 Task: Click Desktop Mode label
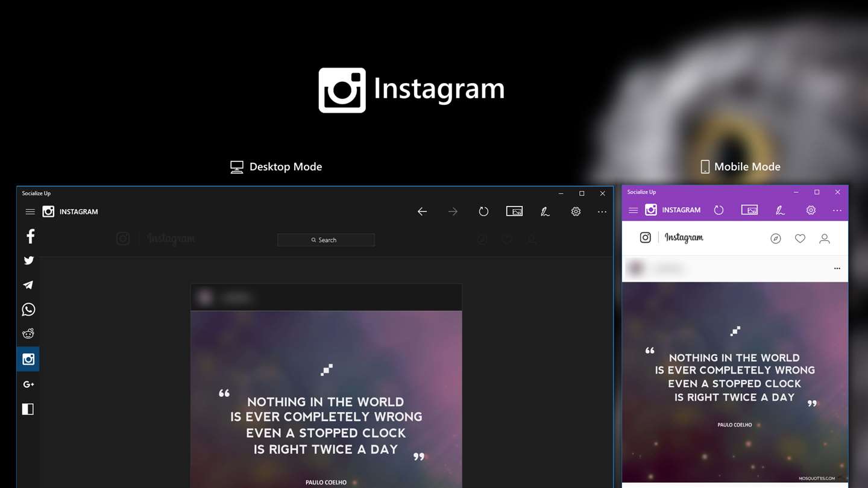pos(286,167)
